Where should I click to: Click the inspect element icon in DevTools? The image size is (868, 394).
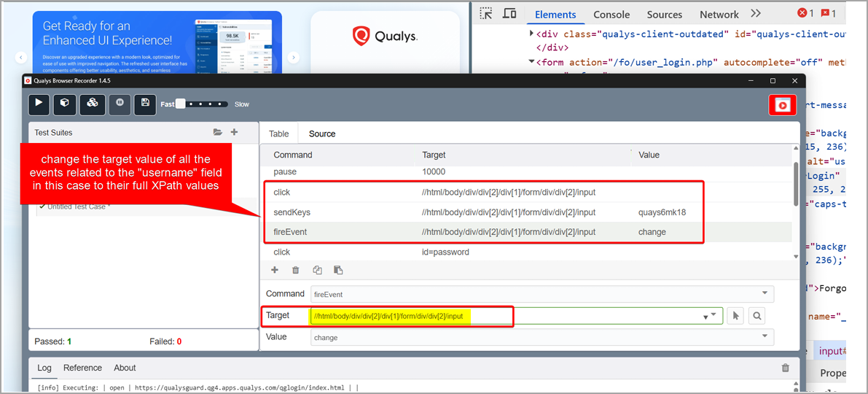coord(486,14)
